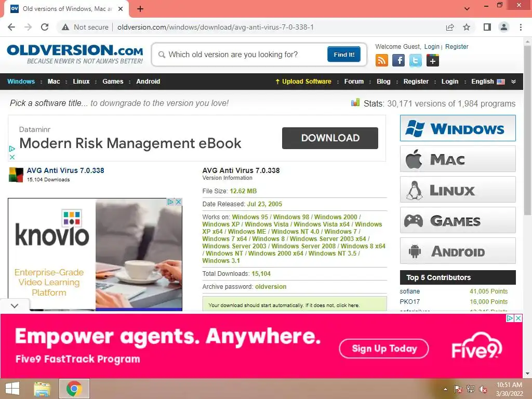Click the page vertical scrollbar
This screenshot has width=532, height=399.
tap(527, 130)
